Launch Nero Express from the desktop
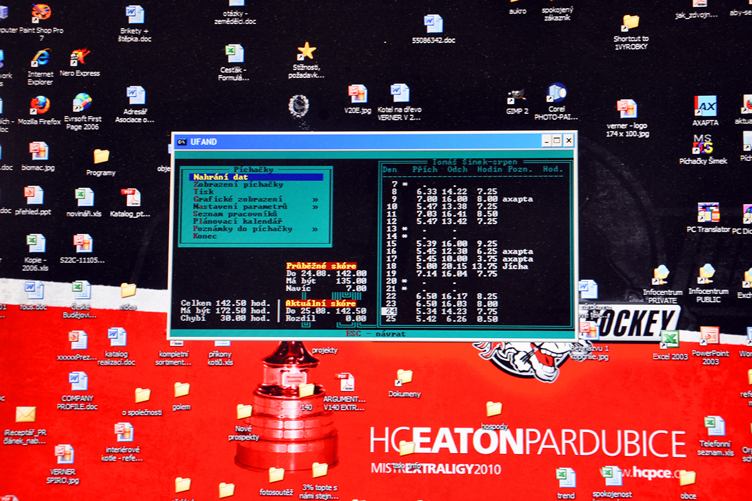 tap(80, 58)
